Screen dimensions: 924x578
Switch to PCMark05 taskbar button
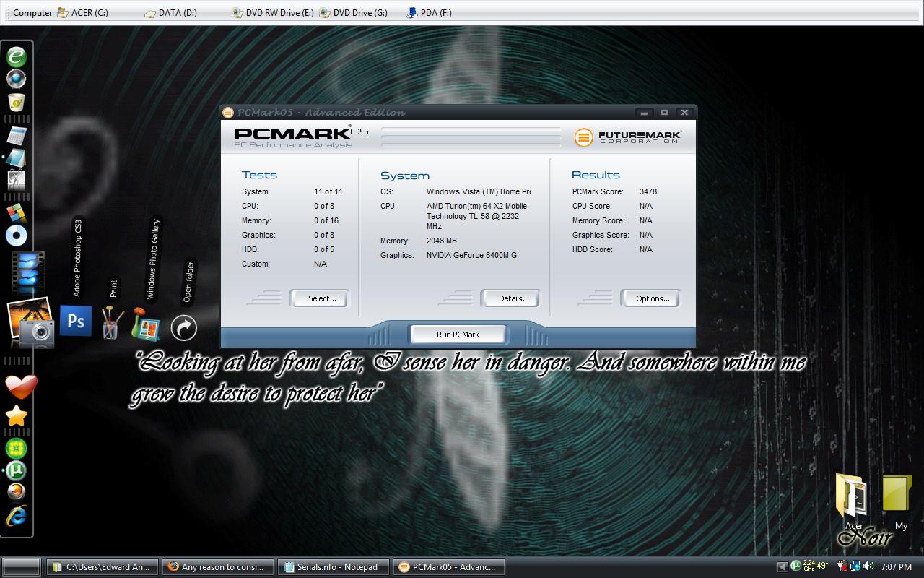[x=449, y=567]
